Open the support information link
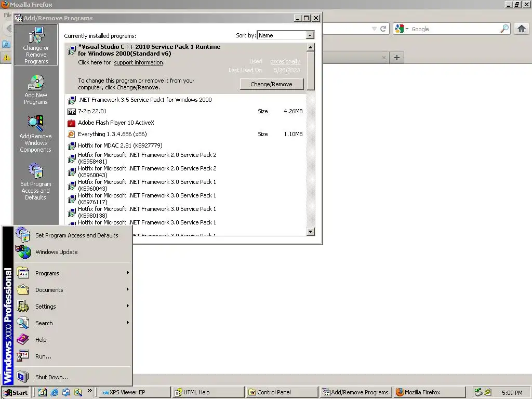 click(x=138, y=62)
